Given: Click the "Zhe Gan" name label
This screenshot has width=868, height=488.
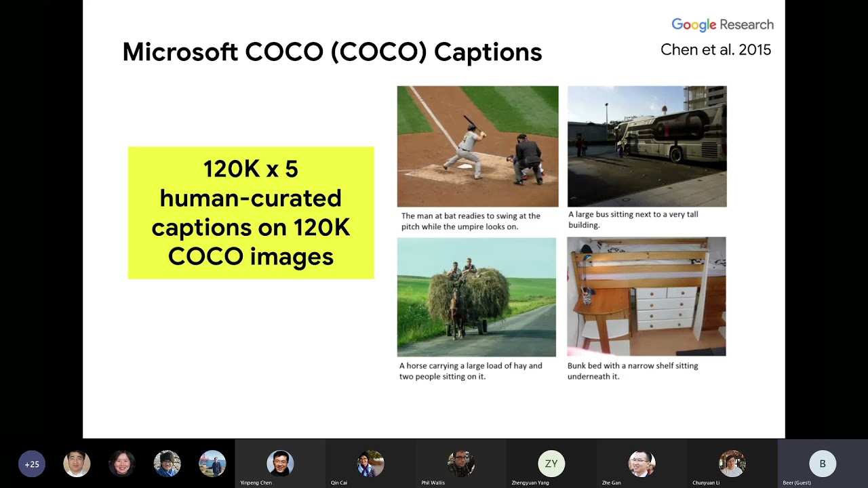Looking at the screenshot, I should coord(611,483).
